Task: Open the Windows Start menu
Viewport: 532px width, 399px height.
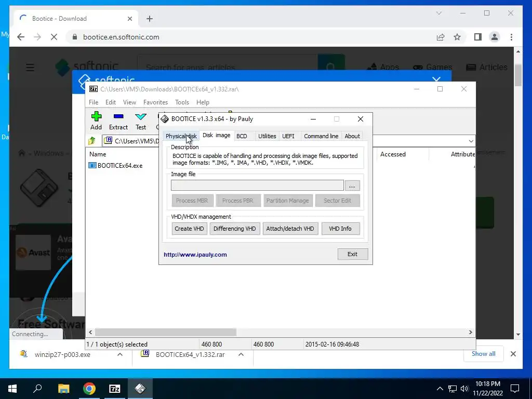Action: 12,389
